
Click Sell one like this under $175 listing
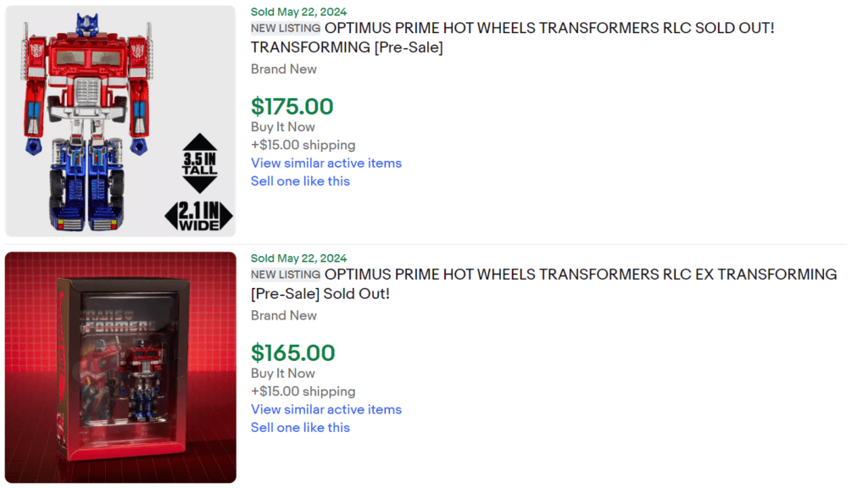tap(300, 180)
